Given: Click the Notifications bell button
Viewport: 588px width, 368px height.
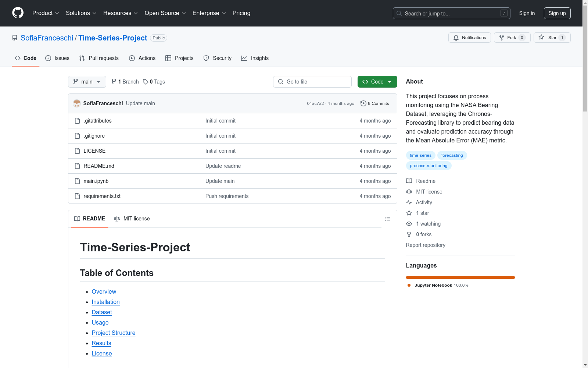Looking at the screenshot, I should click(x=469, y=38).
